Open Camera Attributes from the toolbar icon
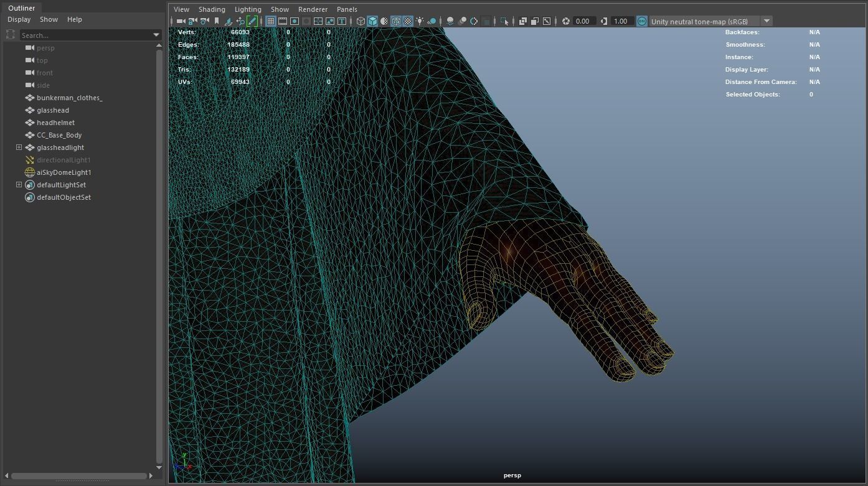The height and width of the screenshot is (486, 868). point(204,21)
